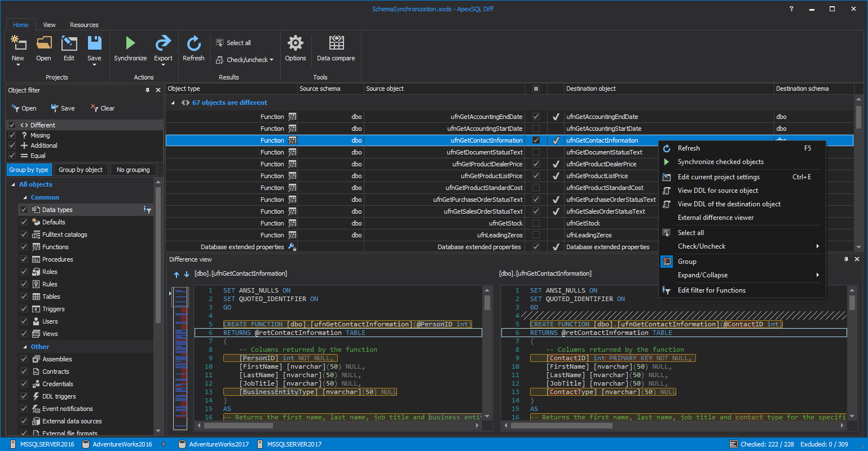
Task: Uncheck Functions in object filter tree
Action: pyautogui.click(x=24, y=247)
